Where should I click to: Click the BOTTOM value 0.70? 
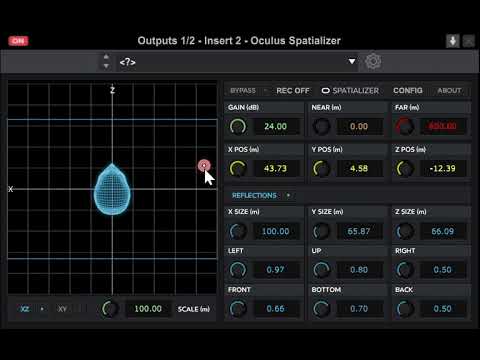359,309
